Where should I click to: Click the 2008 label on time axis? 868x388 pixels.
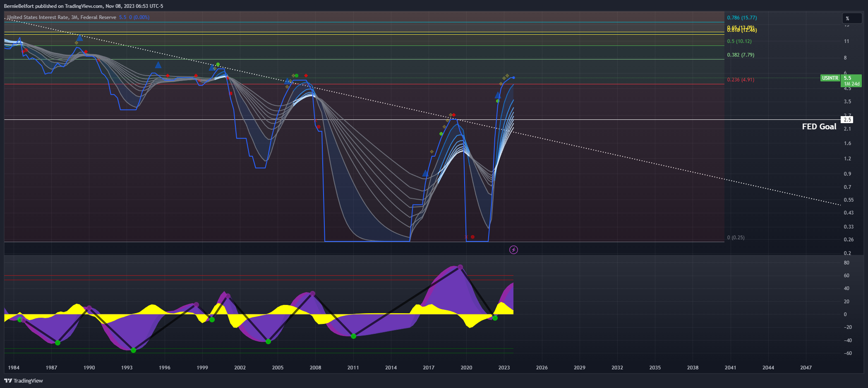click(x=315, y=368)
